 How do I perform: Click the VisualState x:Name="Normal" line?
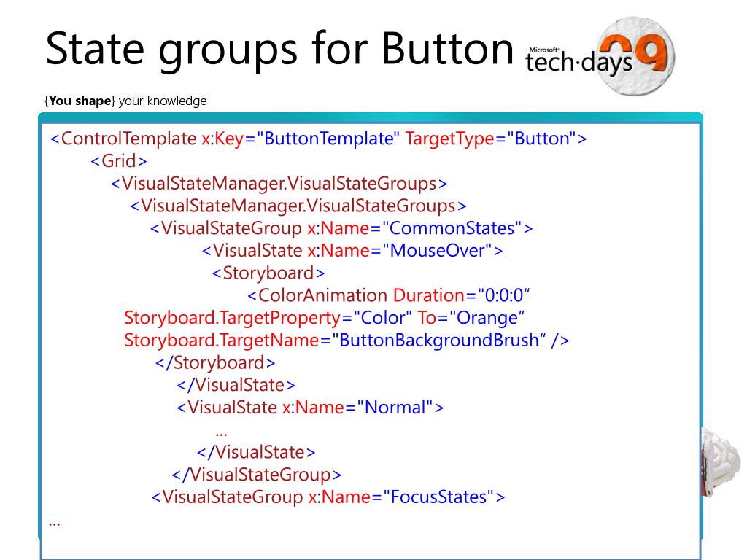point(310,407)
